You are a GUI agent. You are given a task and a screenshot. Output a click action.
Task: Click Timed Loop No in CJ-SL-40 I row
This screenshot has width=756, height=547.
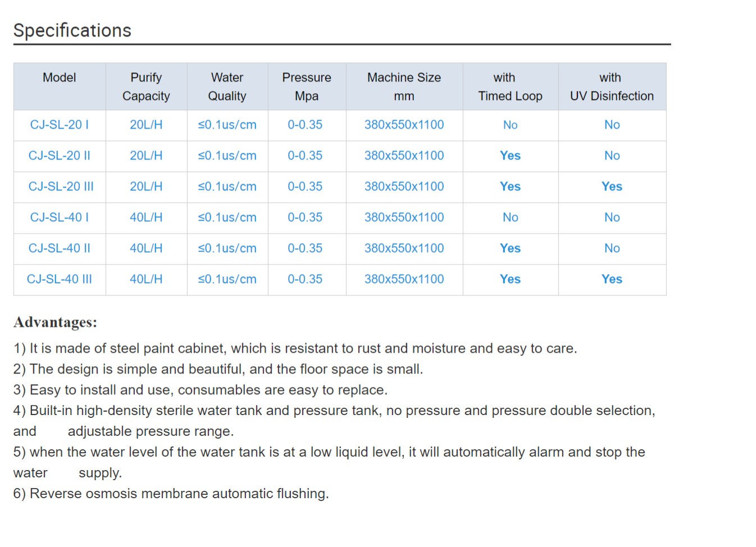tap(511, 217)
